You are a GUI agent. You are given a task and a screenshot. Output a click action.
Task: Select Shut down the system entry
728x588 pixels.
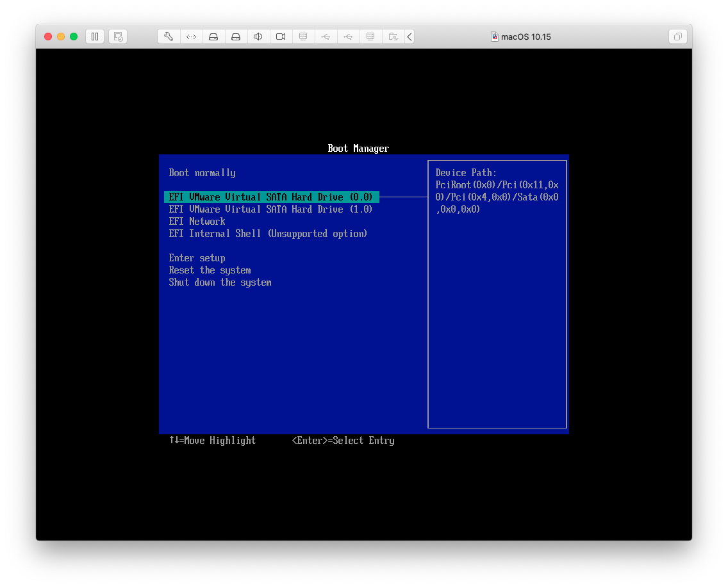[x=220, y=282]
